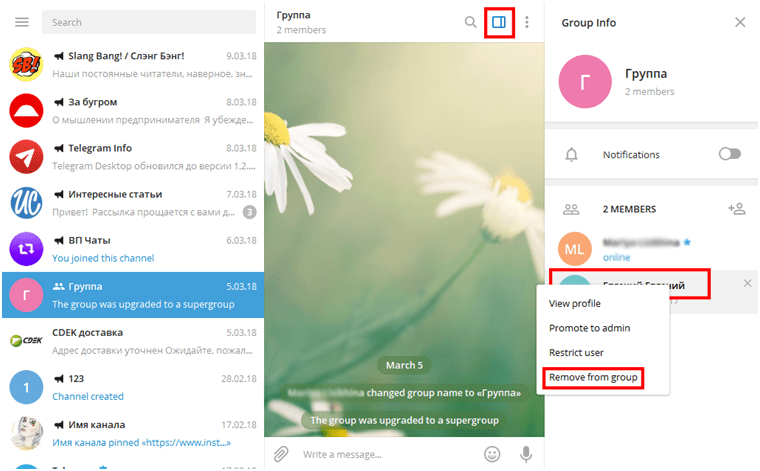This screenshot has height=471, width=760.
Task: Click the admin star next to ML member
Action: (687, 242)
